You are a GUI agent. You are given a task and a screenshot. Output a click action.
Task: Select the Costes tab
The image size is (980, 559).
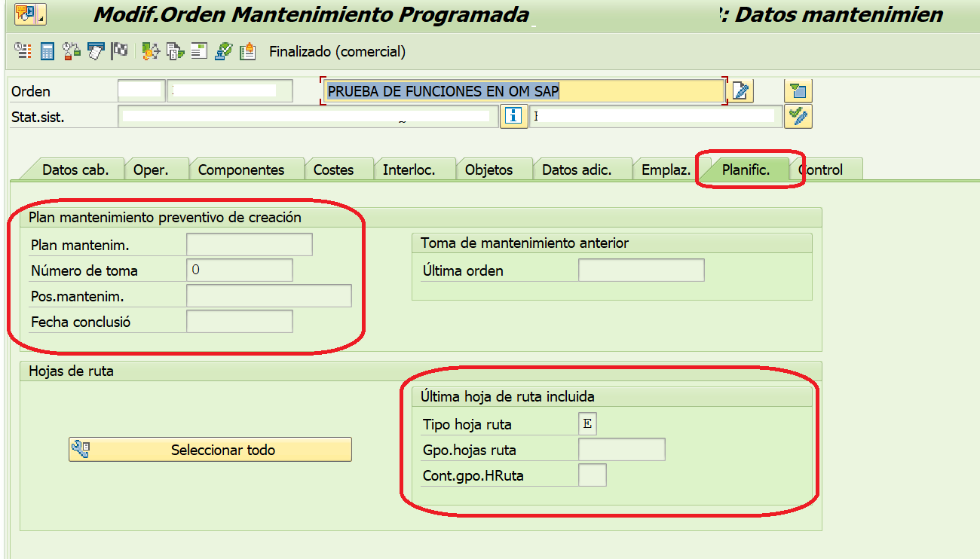point(333,170)
